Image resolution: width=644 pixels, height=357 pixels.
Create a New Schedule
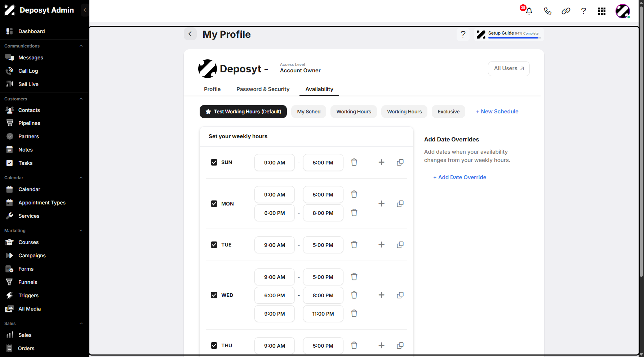click(x=497, y=112)
